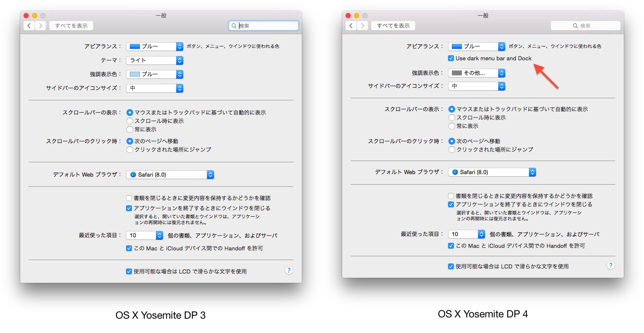Click the 一般 title of the DP 3 window
The width and height of the screenshot is (644, 333).
[x=161, y=16]
